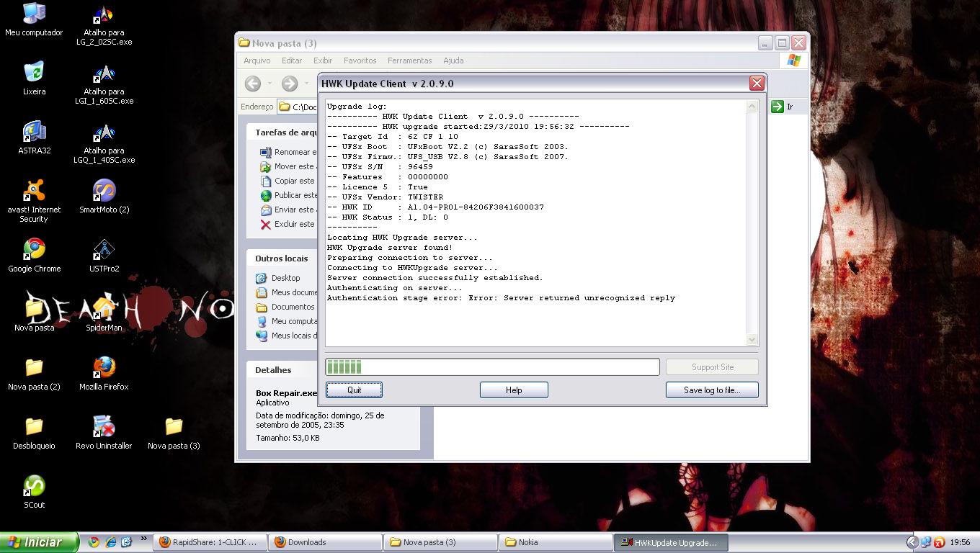Image resolution: width=980 pixels, height=553 pixels.
Task: Click the Quit button
Action: point(354,390)
